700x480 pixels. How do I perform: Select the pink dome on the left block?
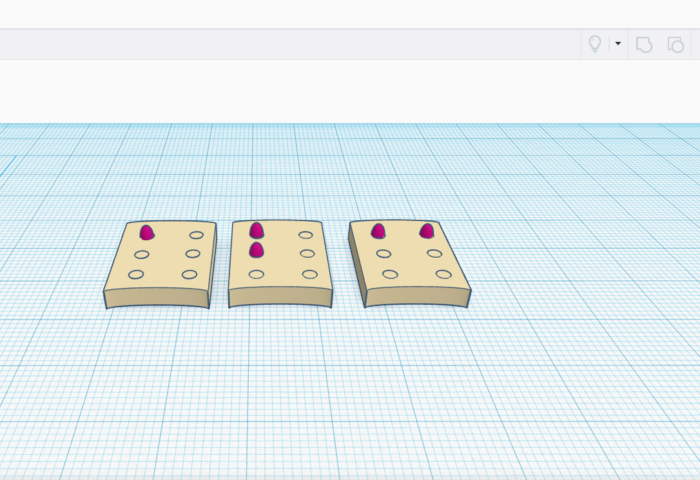point(147,232)
